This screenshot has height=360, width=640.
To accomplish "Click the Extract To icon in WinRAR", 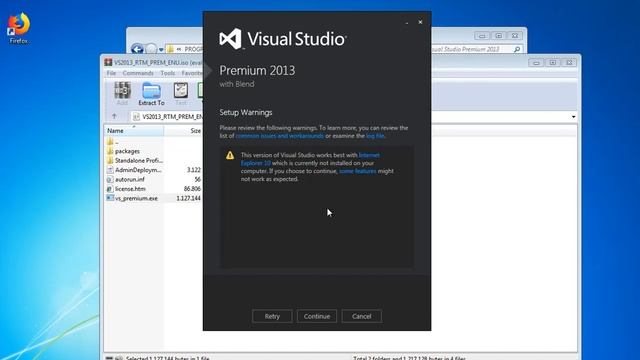I will pyautogui.click(x=151, y=93).
